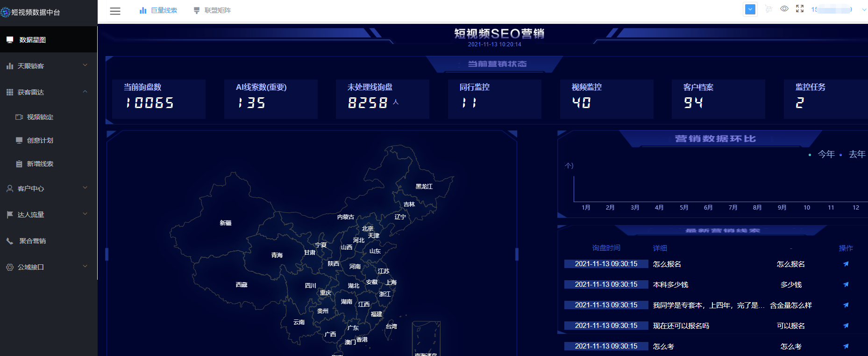Image resolution: width=868 pixels, height=356 pixels.
Task: Open 新增线索 submenu item
Action: (x=40, y=164)
